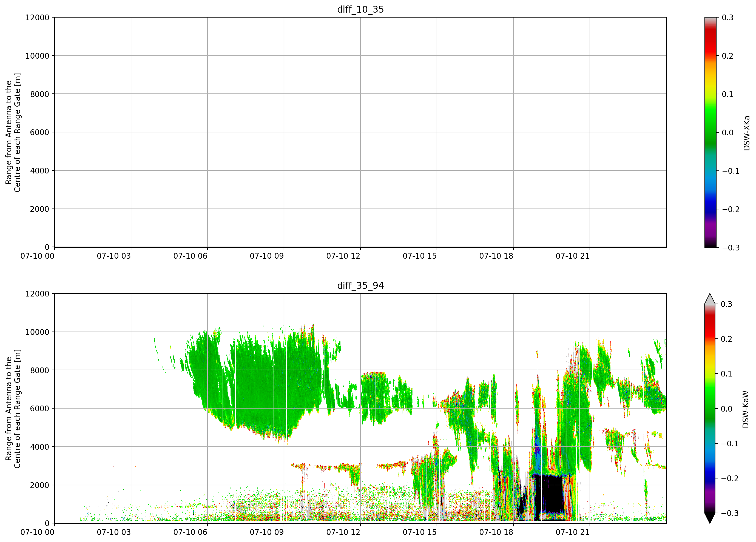The height and width of the screenshot is (542, 756).
Task: Click the 6000 y-tick in diff_35_94
Action: pos(40,408)
